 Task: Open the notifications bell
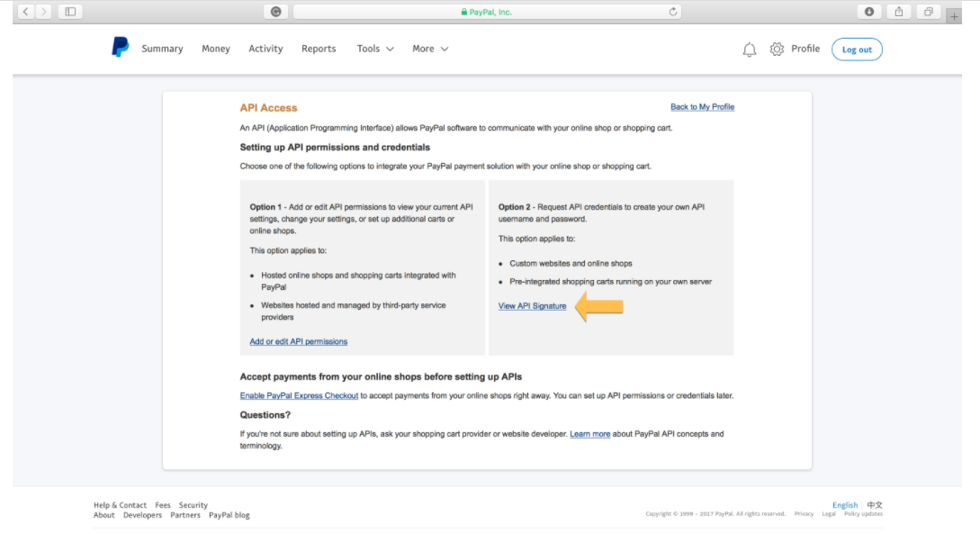750,50
